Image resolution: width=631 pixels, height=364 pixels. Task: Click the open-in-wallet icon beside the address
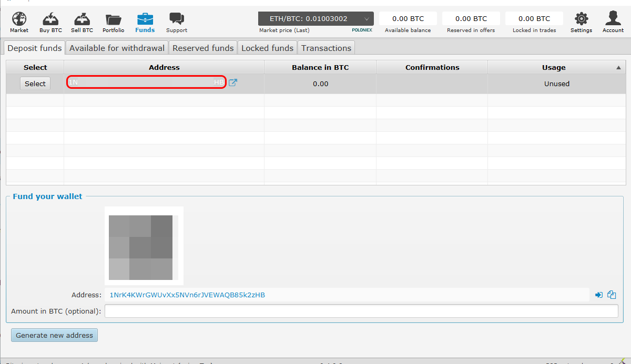(x=599, y=295)
